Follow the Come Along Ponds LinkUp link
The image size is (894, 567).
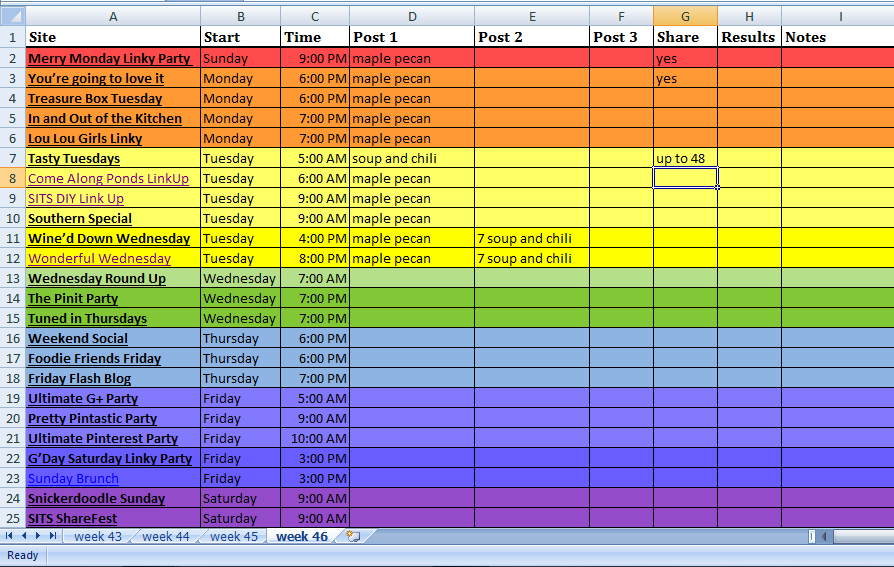(108, 178)
